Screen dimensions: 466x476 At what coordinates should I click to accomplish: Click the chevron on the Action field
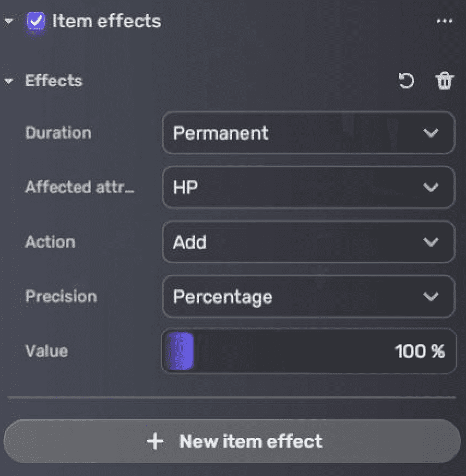tap(431, 242)
